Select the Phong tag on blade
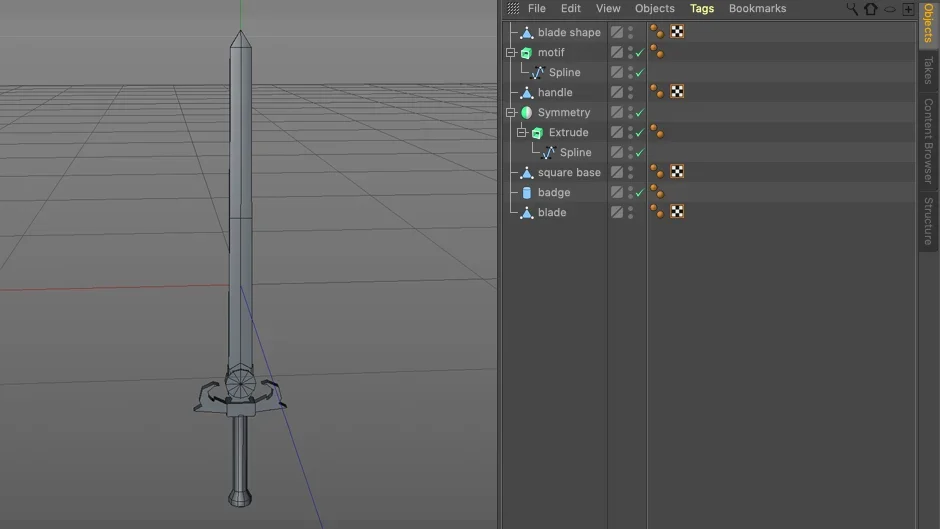The width and height of the screenshot is (940, 529). 657,212
